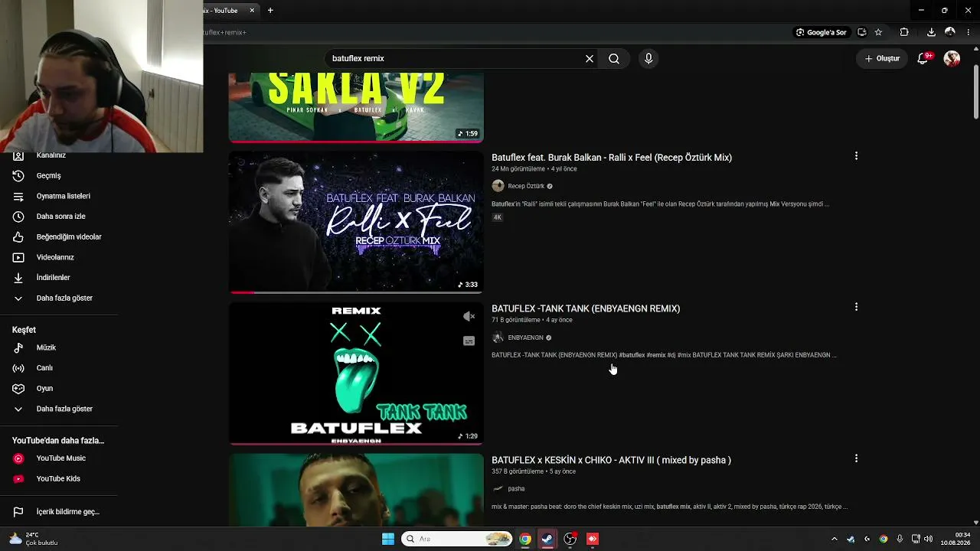The height and width of the screenshot is (551, 980).
Task: Open the browser extensions puzzle icon
Action: coord(904,32)
